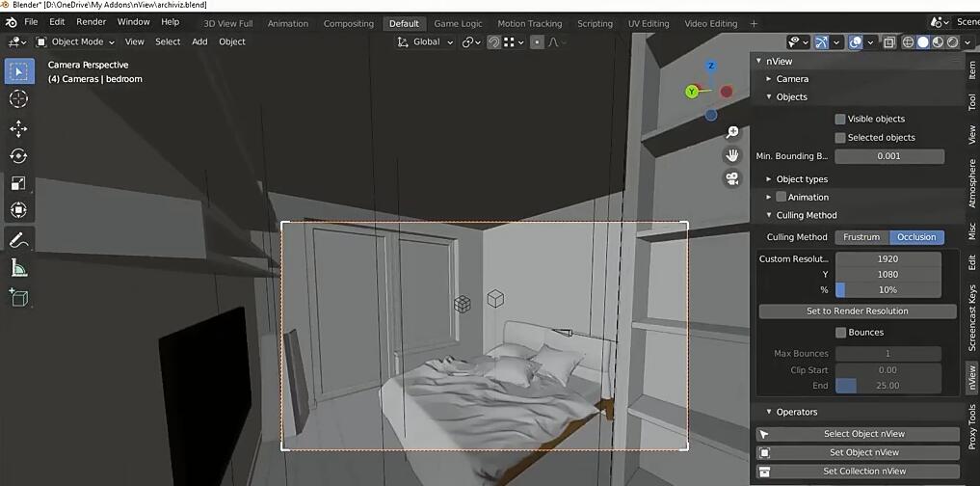Click the Blender logo menu icon

coord(12,22)
